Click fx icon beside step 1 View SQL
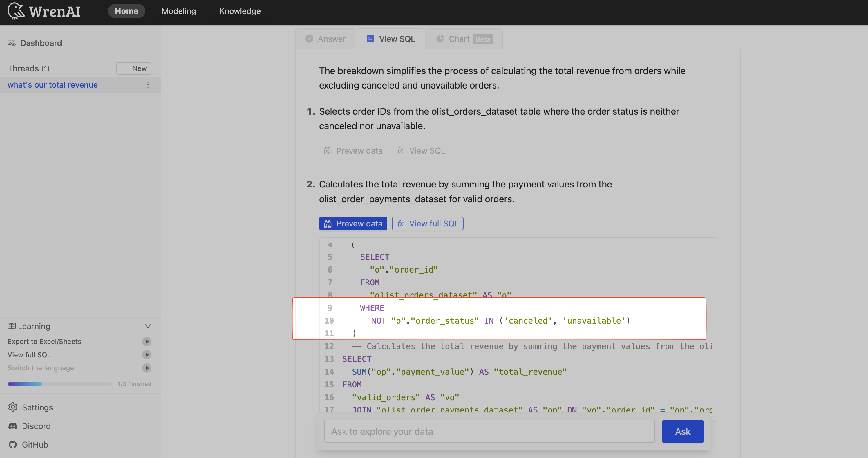Image resolution: width=868 pixels, height=458 pixels. click(x=400, y=150)
